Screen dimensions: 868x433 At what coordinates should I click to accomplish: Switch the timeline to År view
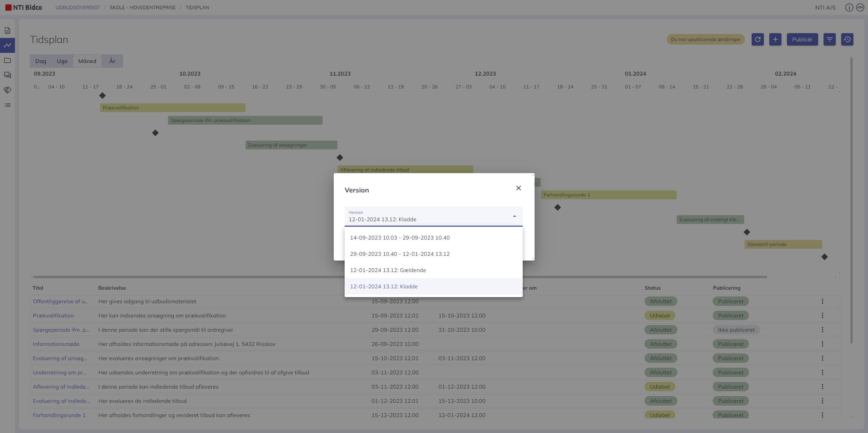tap(112, 61)
